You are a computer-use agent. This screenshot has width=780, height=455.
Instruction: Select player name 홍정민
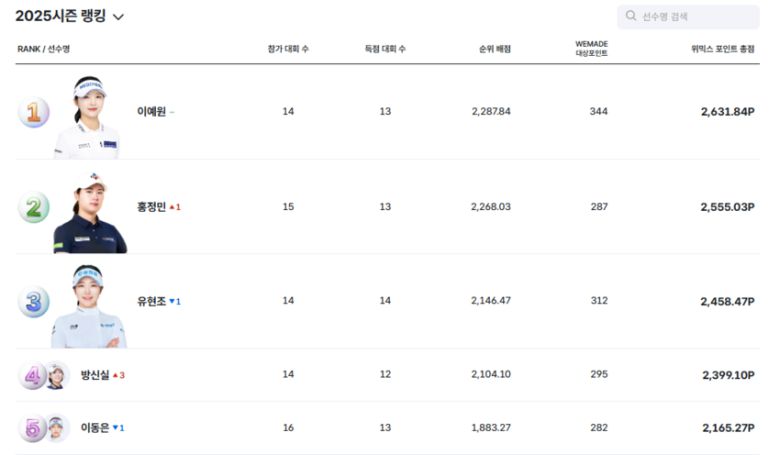tap(150, 207)
